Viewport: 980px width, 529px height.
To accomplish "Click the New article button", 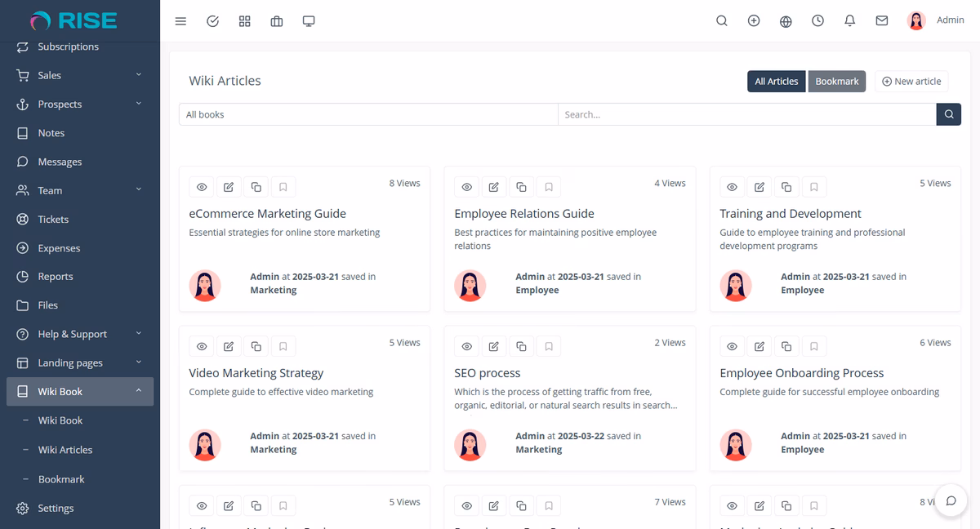I will (x=911, y=81).
